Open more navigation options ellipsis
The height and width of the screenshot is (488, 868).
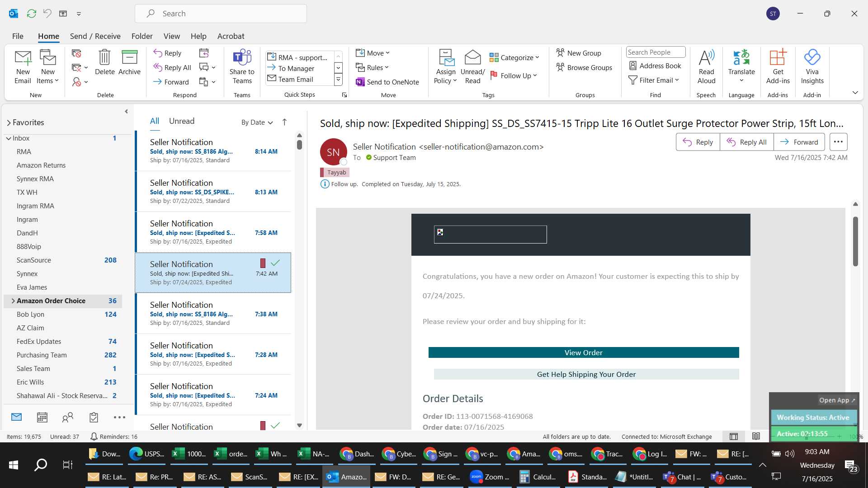point(119,418)
